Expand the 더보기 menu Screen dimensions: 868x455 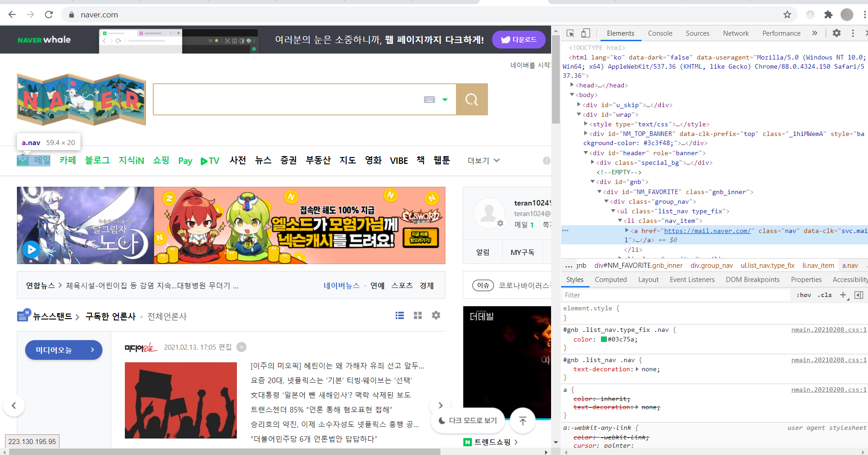483,161
